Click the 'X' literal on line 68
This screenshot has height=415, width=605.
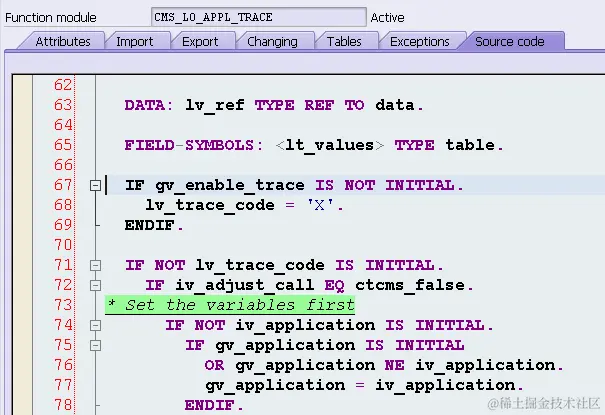coord(319,205)
